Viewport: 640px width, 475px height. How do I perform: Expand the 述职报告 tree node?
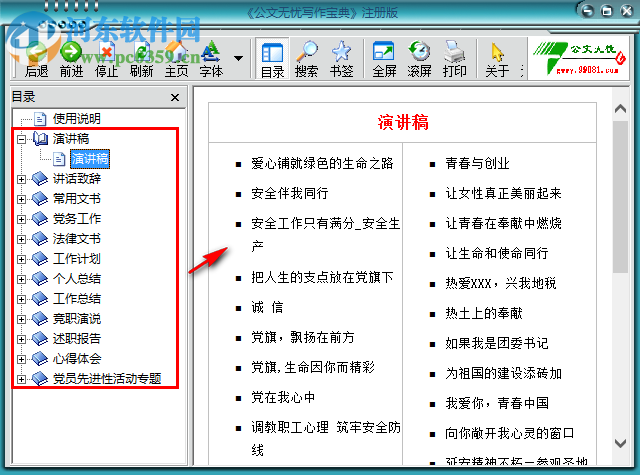point(21,339)
